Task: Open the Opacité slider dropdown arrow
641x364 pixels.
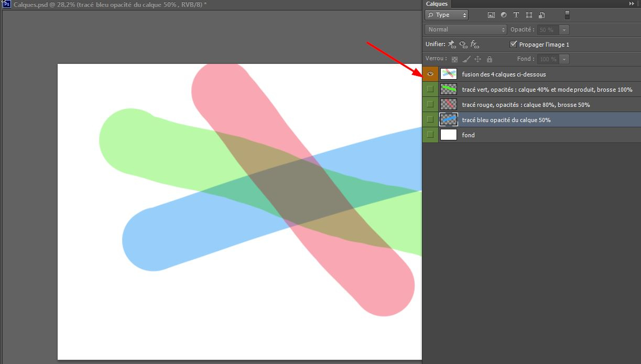Action: click(x=564, y=30)
